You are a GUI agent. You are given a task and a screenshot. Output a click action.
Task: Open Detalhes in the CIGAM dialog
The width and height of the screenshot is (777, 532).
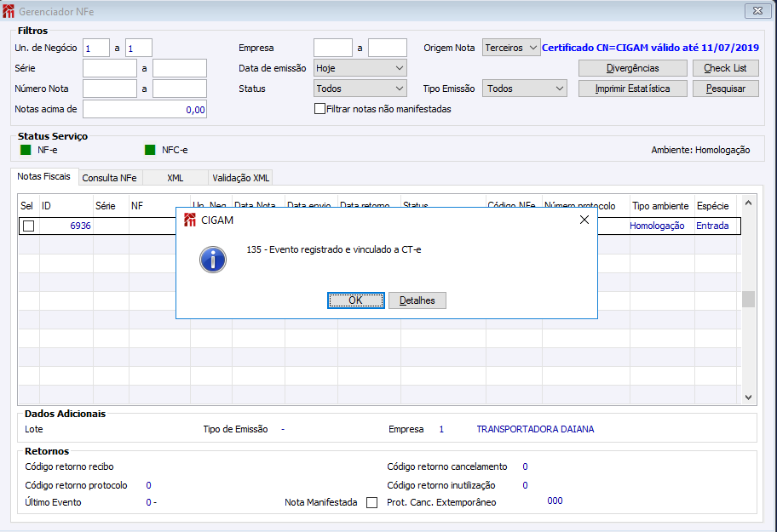click(417, 300)
